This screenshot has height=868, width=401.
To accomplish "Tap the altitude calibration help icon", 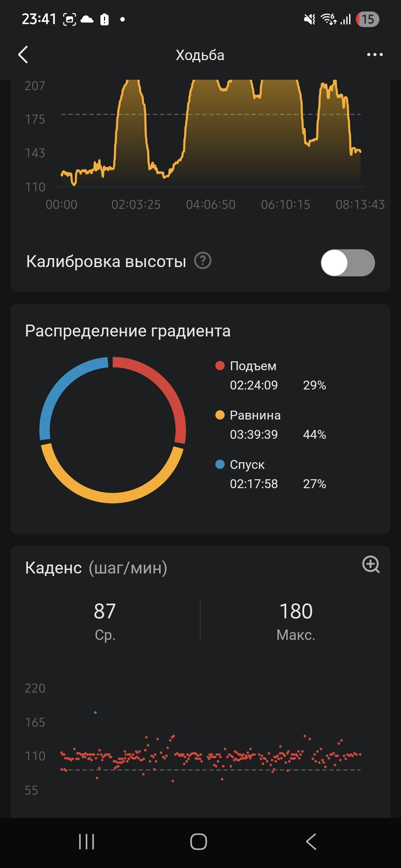I will pyautogui.click(x=203, y=261).
